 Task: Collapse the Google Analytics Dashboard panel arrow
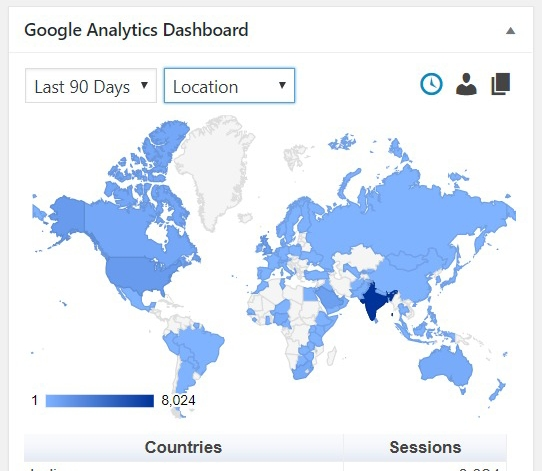(511, 31)
